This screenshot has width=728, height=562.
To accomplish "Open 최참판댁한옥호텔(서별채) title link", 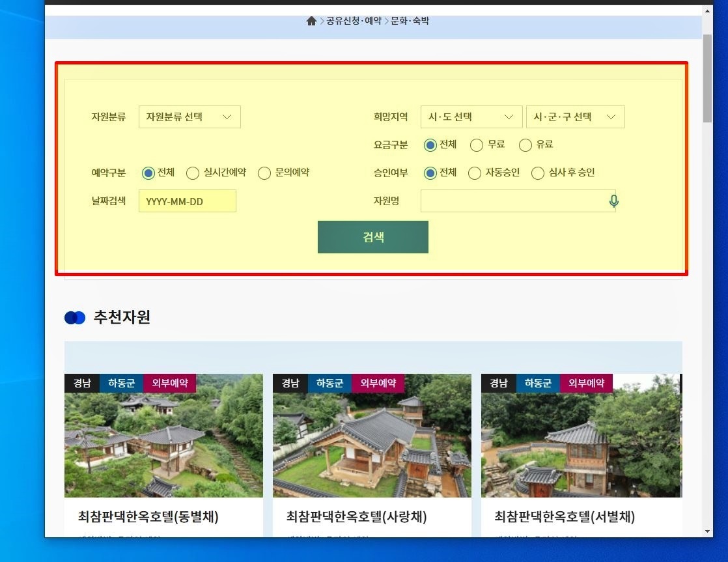I will 565,516.
